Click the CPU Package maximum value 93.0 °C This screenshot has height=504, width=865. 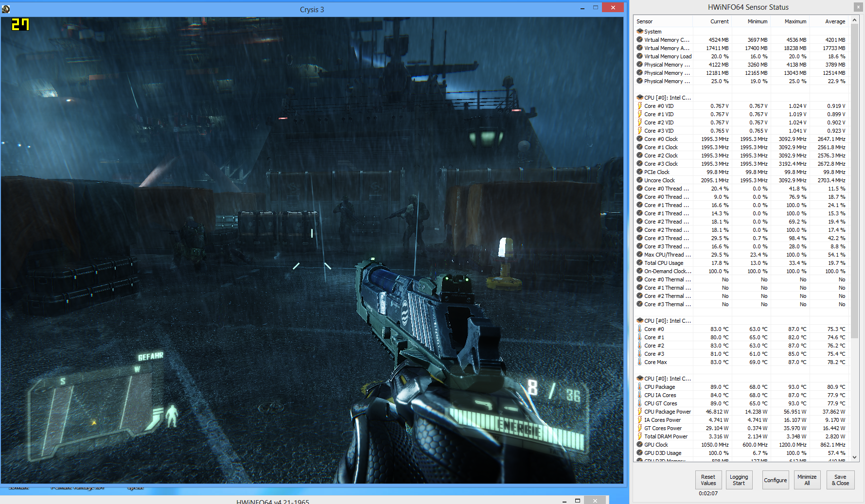tap(797, 387)
